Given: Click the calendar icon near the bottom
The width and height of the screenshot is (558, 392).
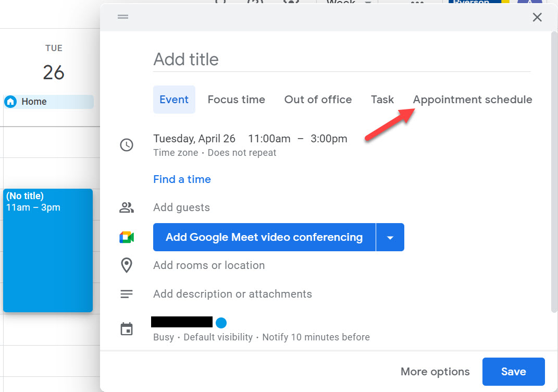Looking at the screenshot, I should [127, 329].
